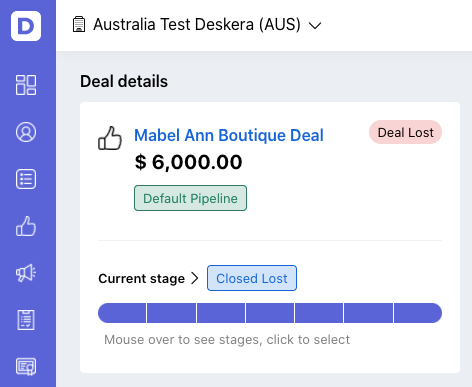The width and height of the screenshot is (472, 387).
Task: Click the chevron next to Current stage
Action: pyautogui.click(x=195, y=278)
